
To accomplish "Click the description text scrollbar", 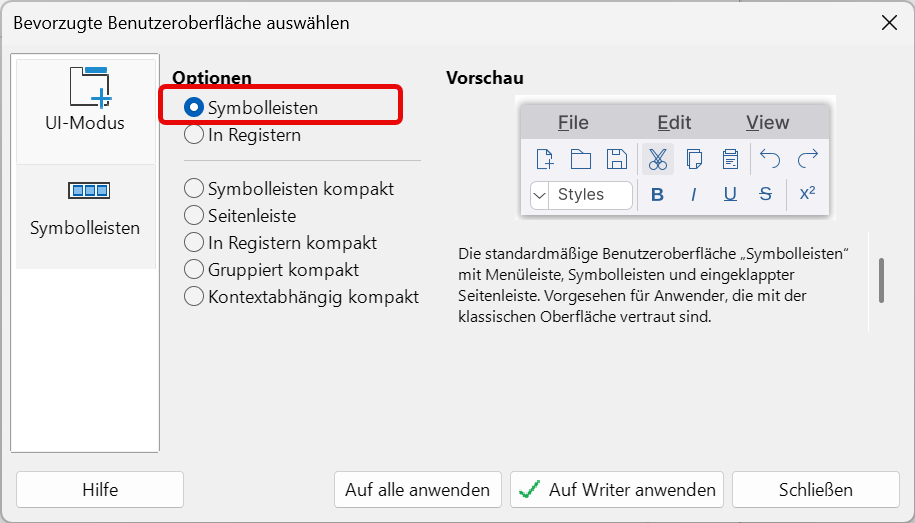I will click(x=881, y=280).
